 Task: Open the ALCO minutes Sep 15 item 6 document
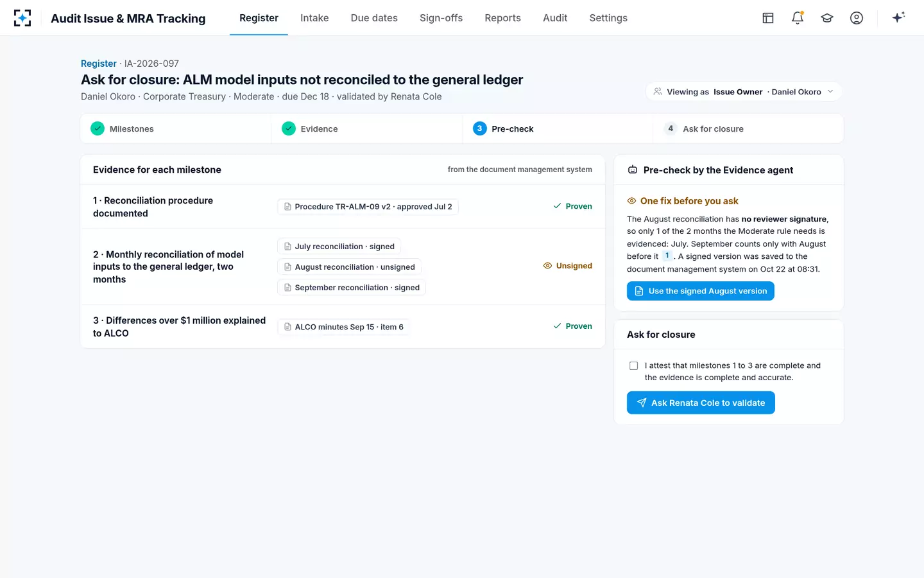[344, 327]
